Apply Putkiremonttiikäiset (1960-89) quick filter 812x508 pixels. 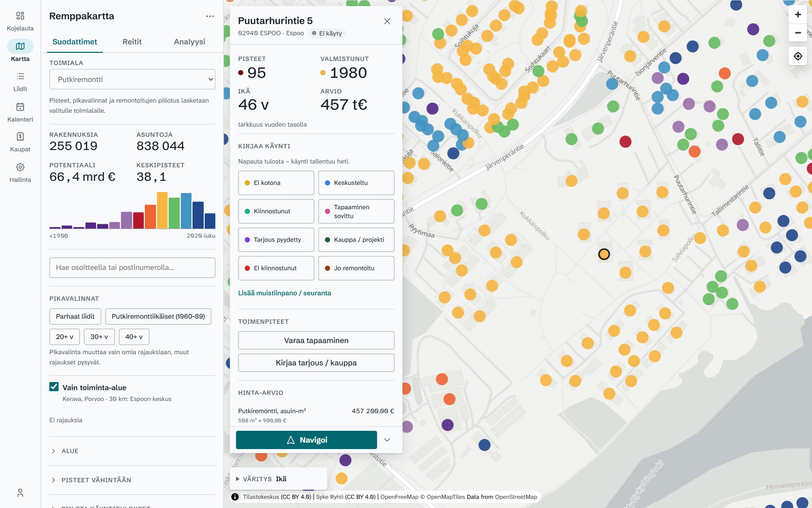pyautogui.click(x=158, y=316)
